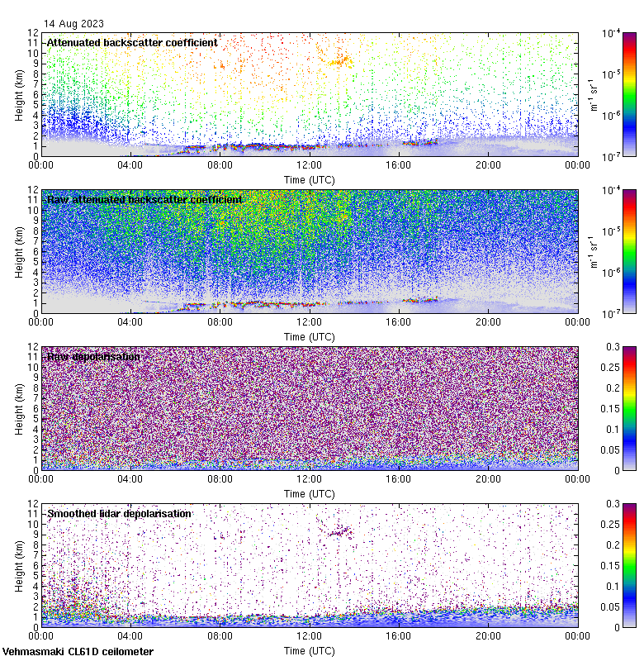Click the raw backscatter plot's colorbar
Viewport: 644px width, 661px height.
[x=629, y=251]
